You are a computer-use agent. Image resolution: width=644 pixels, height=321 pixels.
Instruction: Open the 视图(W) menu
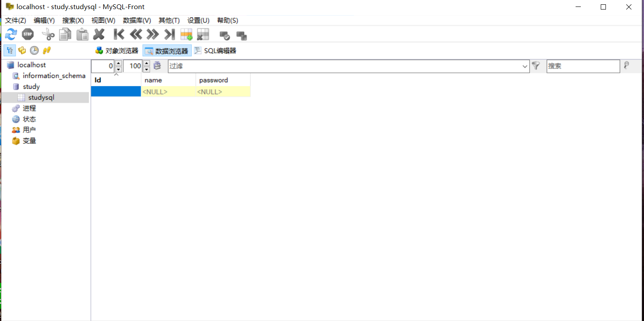coord(103,20)
